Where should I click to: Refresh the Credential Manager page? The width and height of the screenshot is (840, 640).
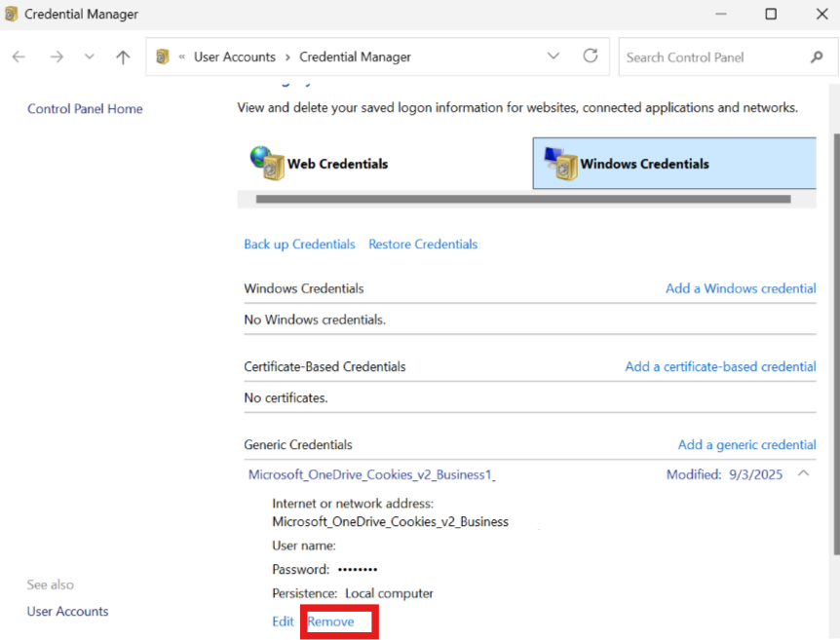click(591, 56)
